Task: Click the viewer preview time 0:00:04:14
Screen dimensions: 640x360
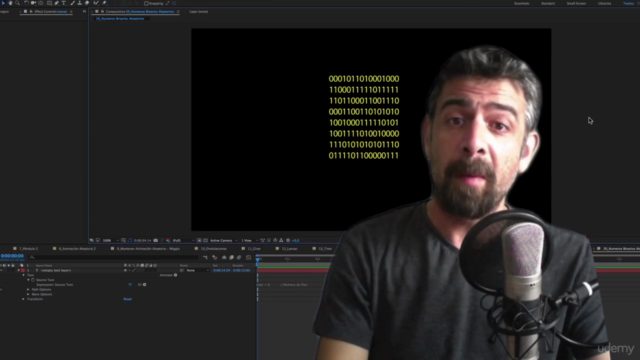Action: coord(142,240)
